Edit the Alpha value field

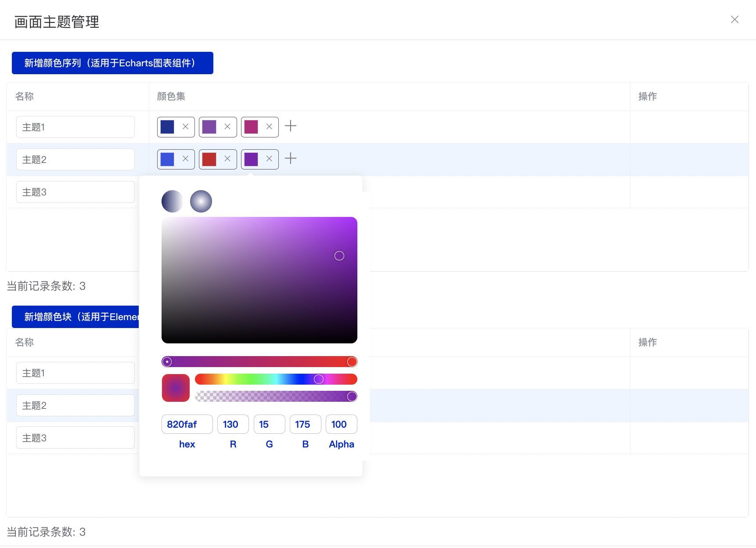(x=342, y=424)
